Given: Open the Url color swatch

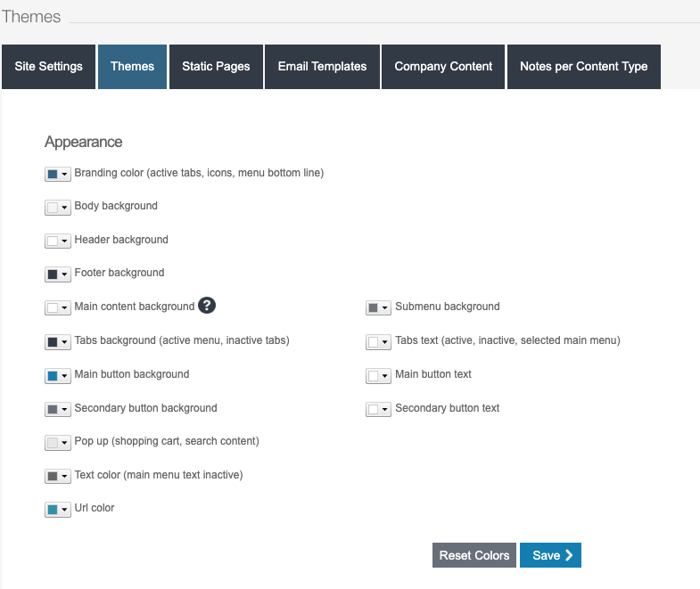Looking at the screenshot, I should click(57, 509).
